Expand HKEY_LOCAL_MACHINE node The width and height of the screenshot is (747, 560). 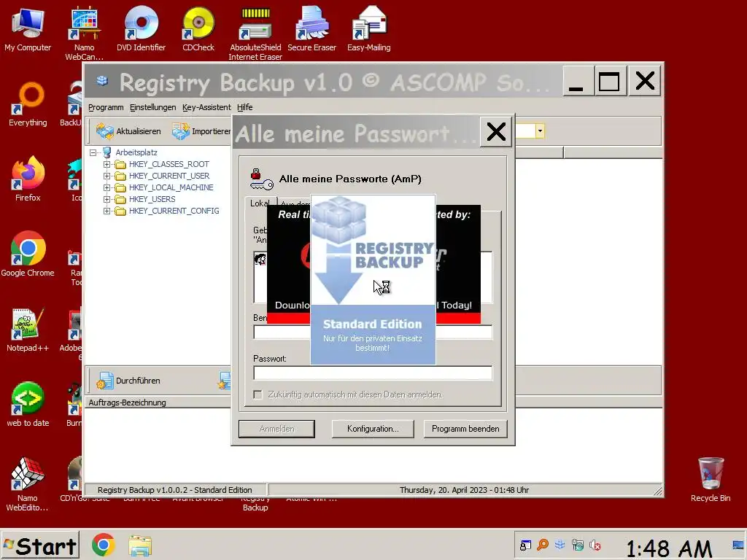point(107,187)
